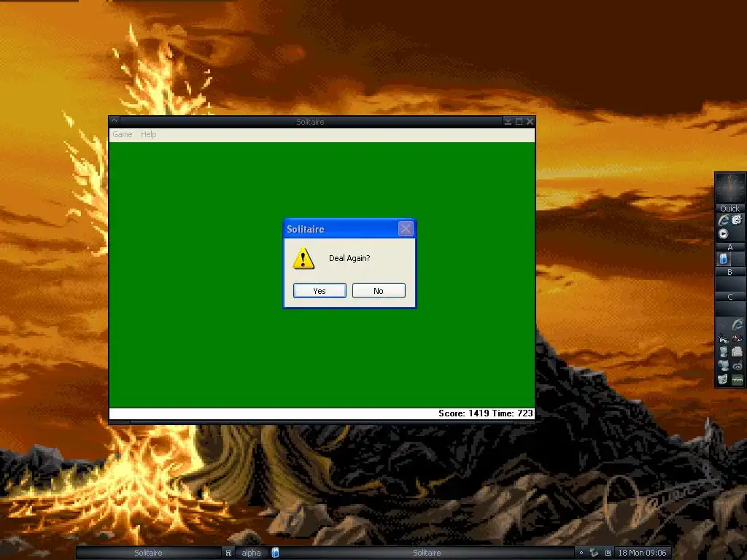Click the small dot tray icon in taskbar
747x560 pixels.
coord(581,553)
